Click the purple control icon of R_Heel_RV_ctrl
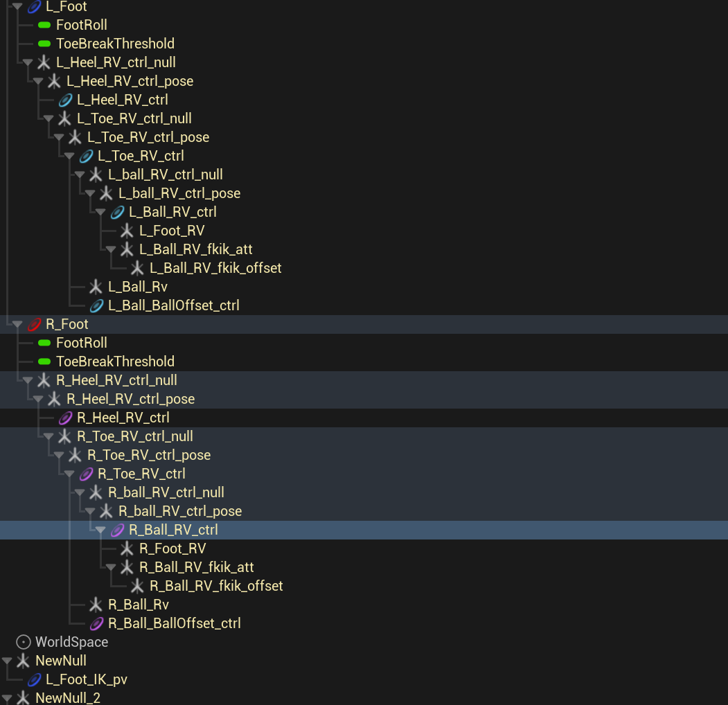This screenshot has width=728, height=705. click(x=66, y=418)
